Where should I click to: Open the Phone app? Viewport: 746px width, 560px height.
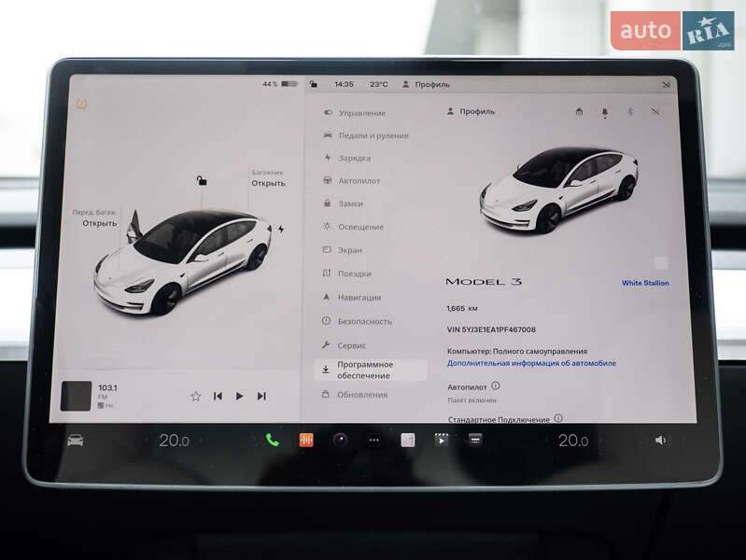click(x=272, y=441)
